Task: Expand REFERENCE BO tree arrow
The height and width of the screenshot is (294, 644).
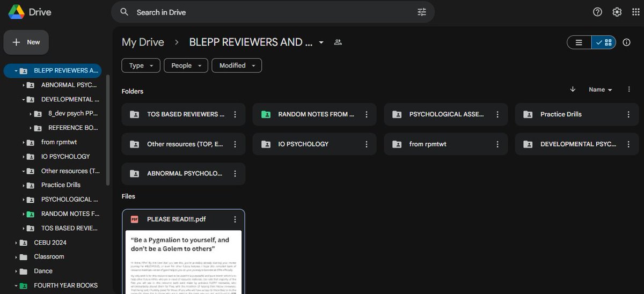Action: [31, 128]
